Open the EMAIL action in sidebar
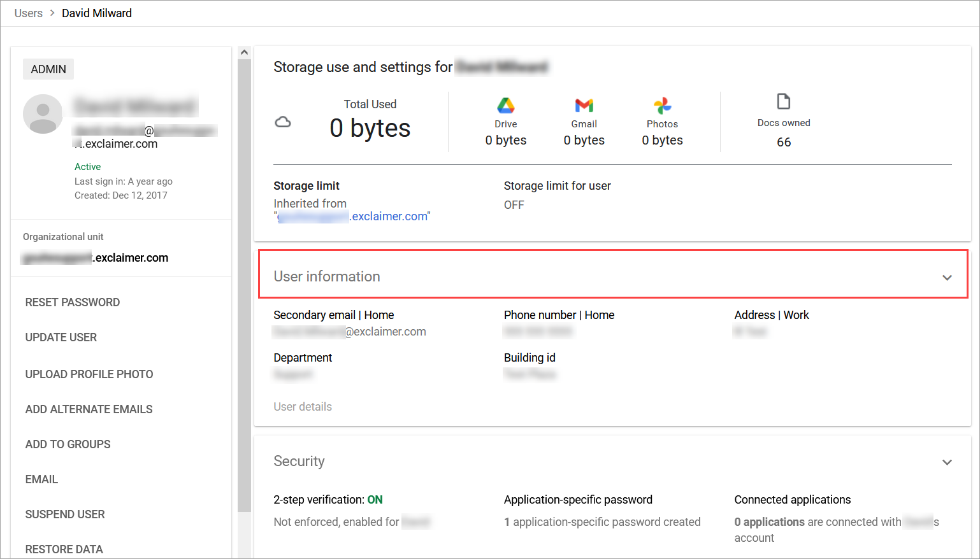The width and height of the screenshot is (980, 559). coord(42,479)
